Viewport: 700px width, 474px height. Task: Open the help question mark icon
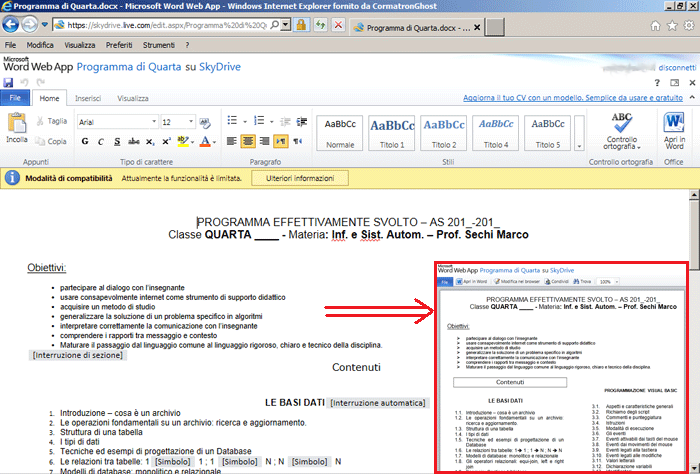pos(657,83)
